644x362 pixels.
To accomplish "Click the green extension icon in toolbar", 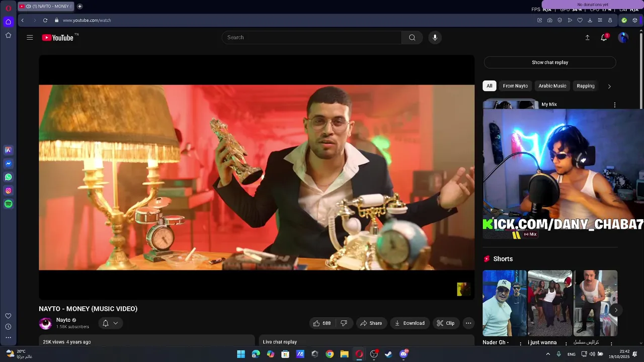I will 624,20.
